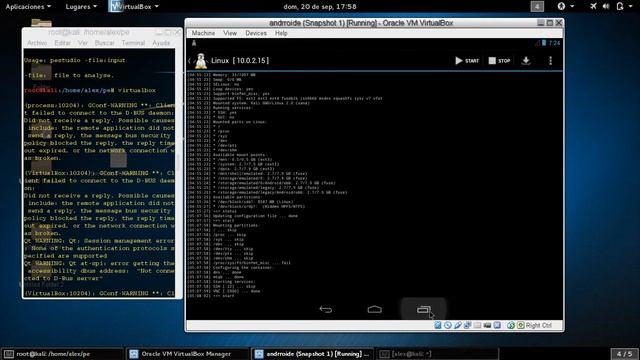640x360 pixels.
Task: Click the workspace indicator 4 in top bar
Action: (537, 7)
